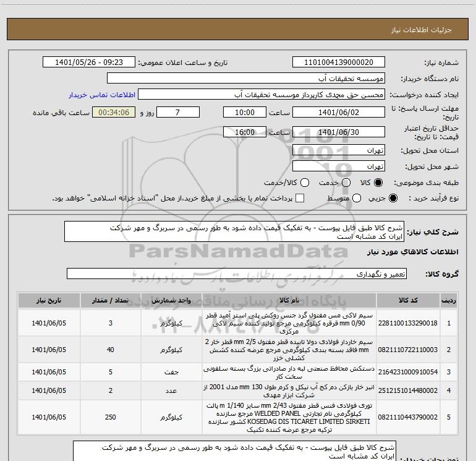
Task: Click the گروه کالا field تعمیر و نگهداری
Action: point(237,274)
